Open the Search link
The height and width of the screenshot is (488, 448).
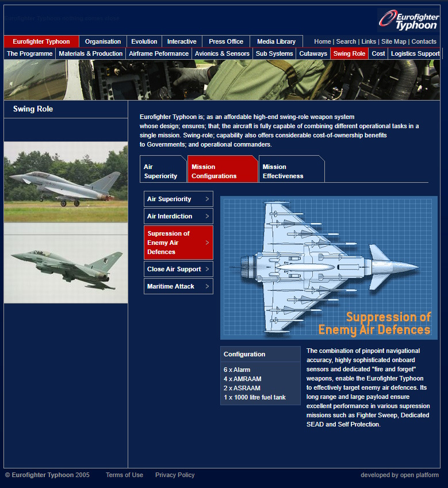tap(346, 41)
